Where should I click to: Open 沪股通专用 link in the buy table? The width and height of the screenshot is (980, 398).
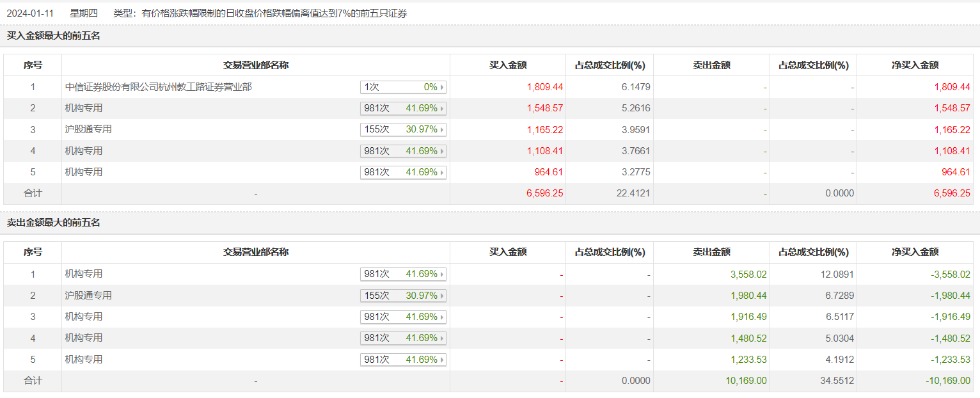point(88,129)
